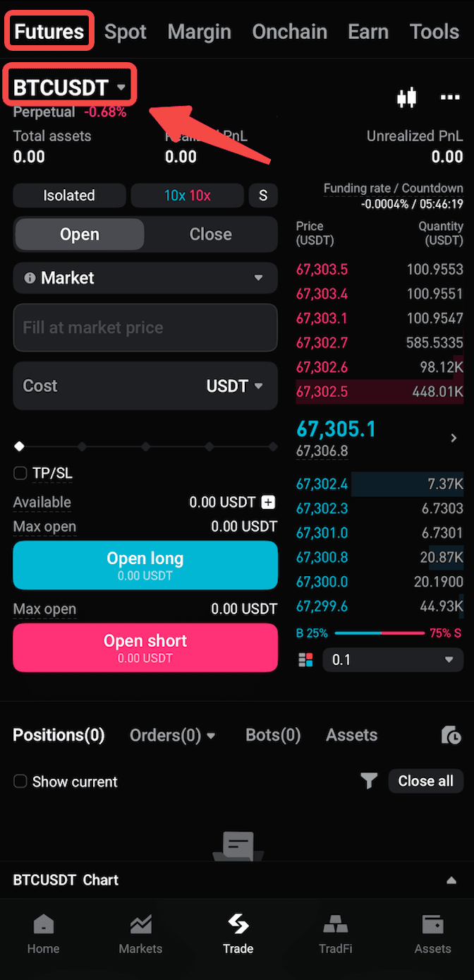Open the Market order type dropdown

(x=145, y=277)
